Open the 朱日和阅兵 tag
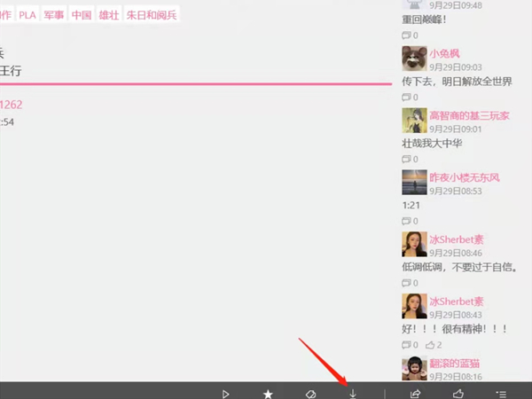 point(152,15)
